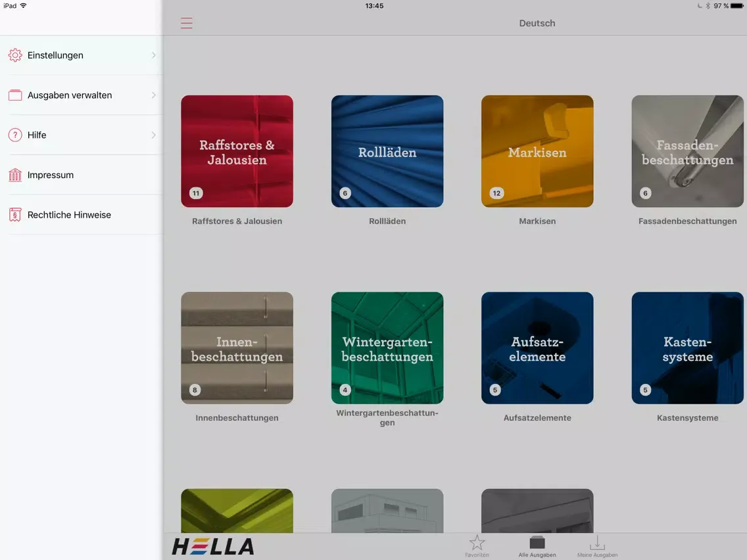
Task: Open the Meine Ausgaben download tab
Action: pos(598,546)
